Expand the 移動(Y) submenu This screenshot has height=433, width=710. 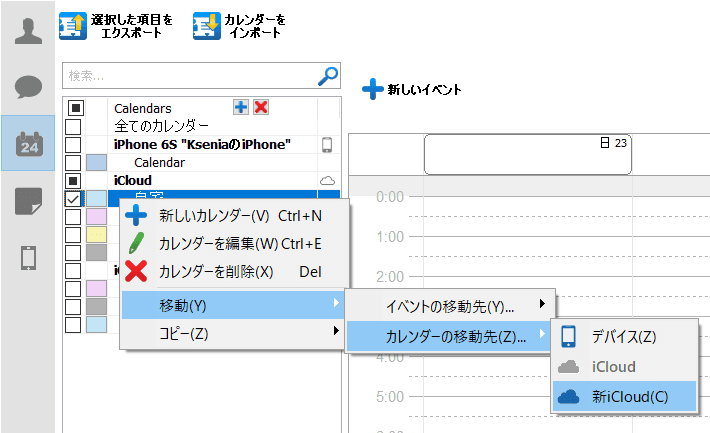tap(232, 304)
